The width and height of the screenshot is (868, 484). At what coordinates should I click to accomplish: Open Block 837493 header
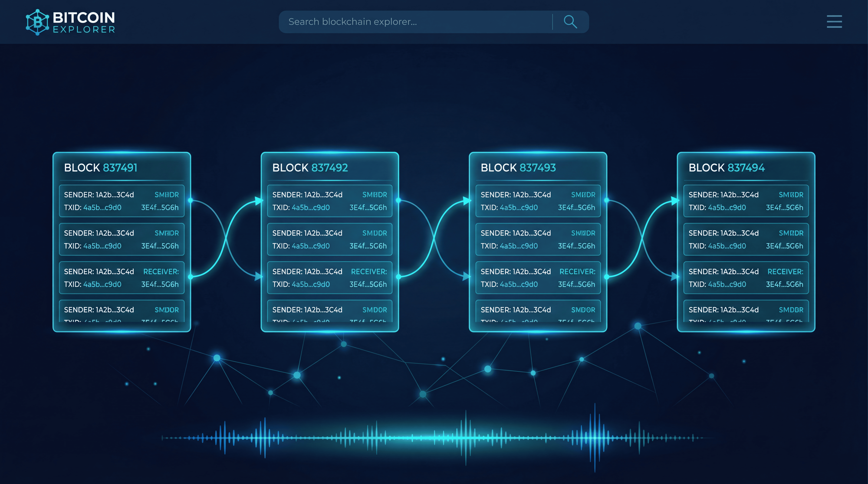(x=518, y=168)
